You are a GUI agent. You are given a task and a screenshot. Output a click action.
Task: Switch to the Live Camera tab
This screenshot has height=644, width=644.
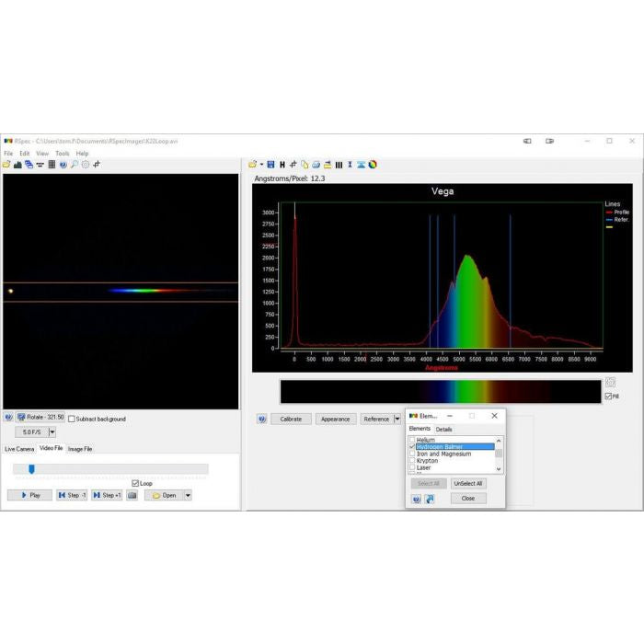pyautogui.click(x=19, y=449)
